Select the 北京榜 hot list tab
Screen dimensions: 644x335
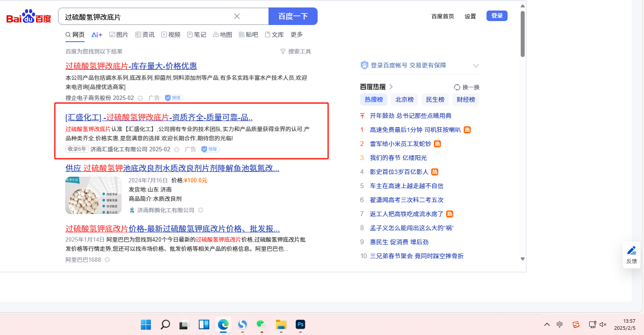tap(404, 100)
